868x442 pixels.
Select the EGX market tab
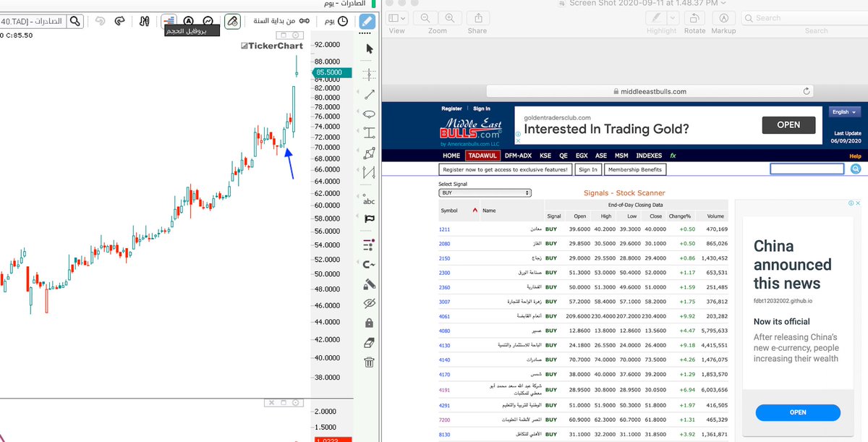582,156
